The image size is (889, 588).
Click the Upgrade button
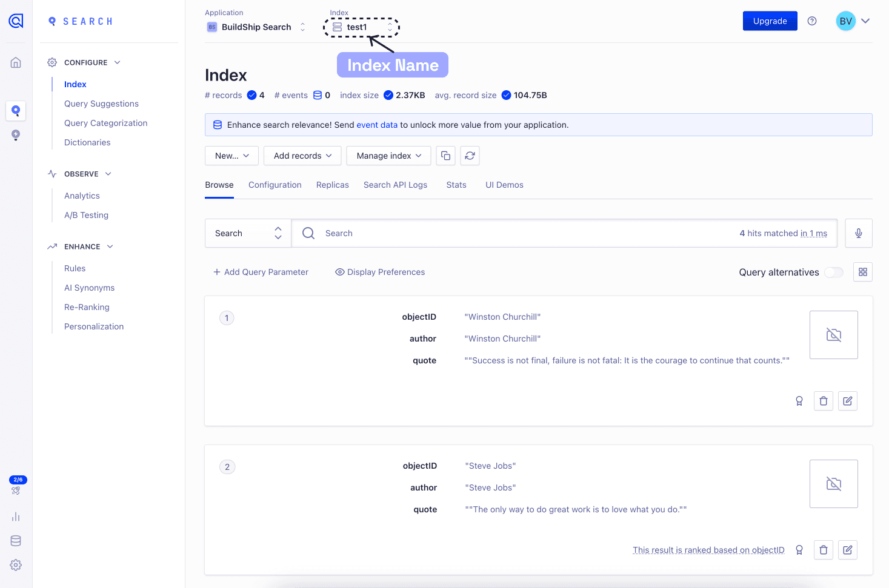[x=770, y=21]
